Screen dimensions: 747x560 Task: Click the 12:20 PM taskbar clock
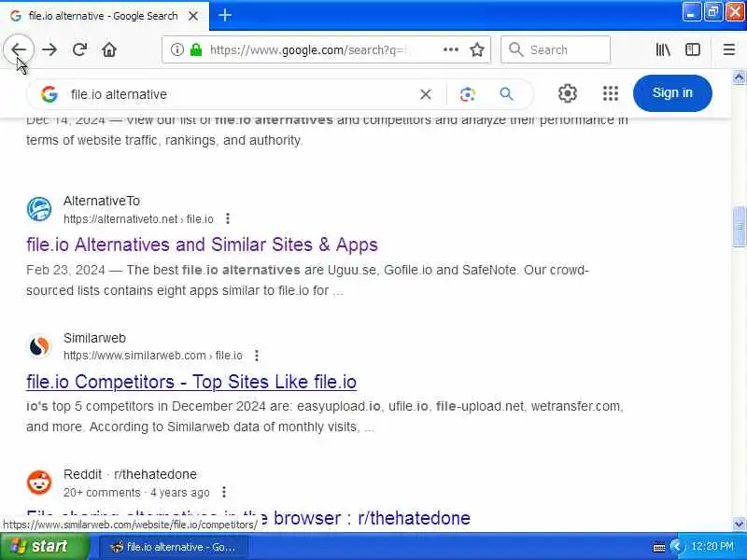click(x=712, y=546)
